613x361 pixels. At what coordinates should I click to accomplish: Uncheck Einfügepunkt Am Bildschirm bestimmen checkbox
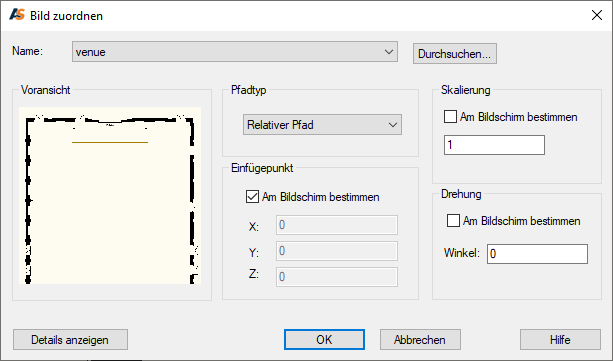[x=252, y=196]
